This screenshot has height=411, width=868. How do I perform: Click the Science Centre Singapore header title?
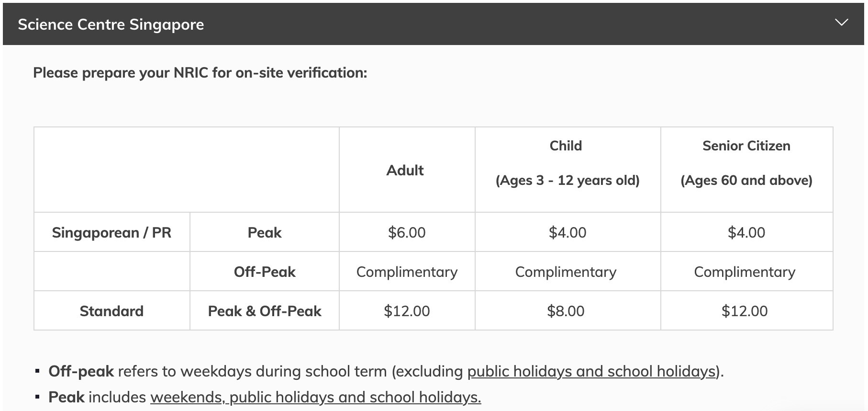click(111, 24)
